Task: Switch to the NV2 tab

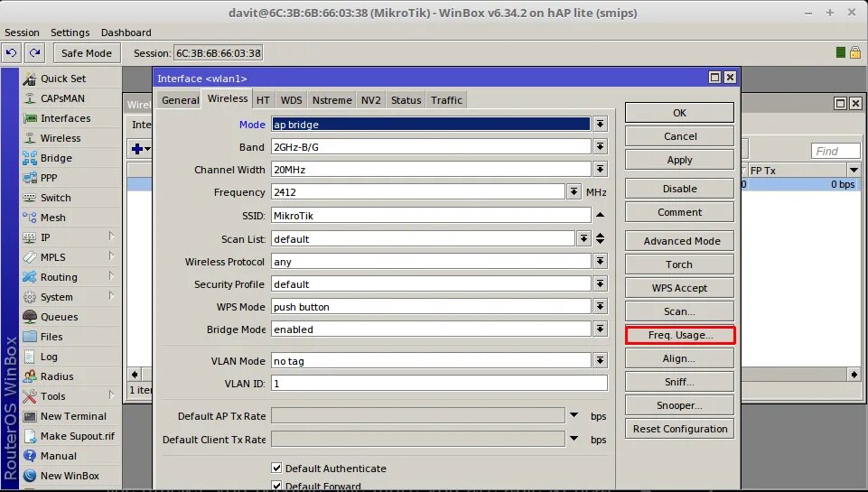Action: [371, 100]
